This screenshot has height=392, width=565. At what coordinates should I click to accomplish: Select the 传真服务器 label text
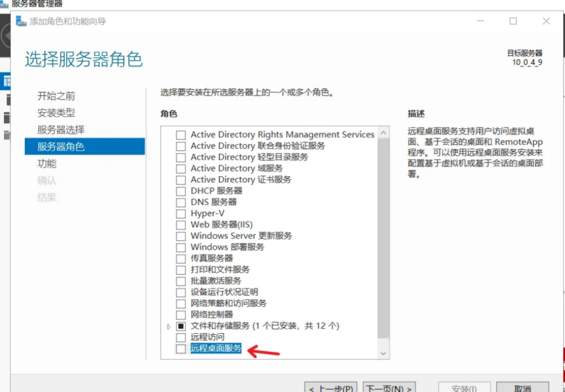click(212, 258)
